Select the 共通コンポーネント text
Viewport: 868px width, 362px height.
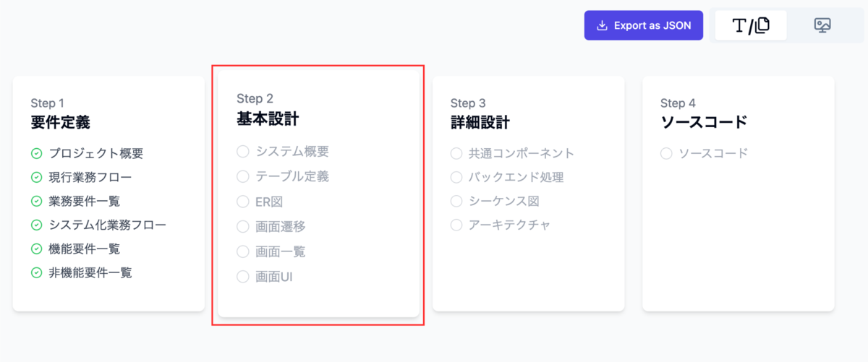(x=522, y=153)
